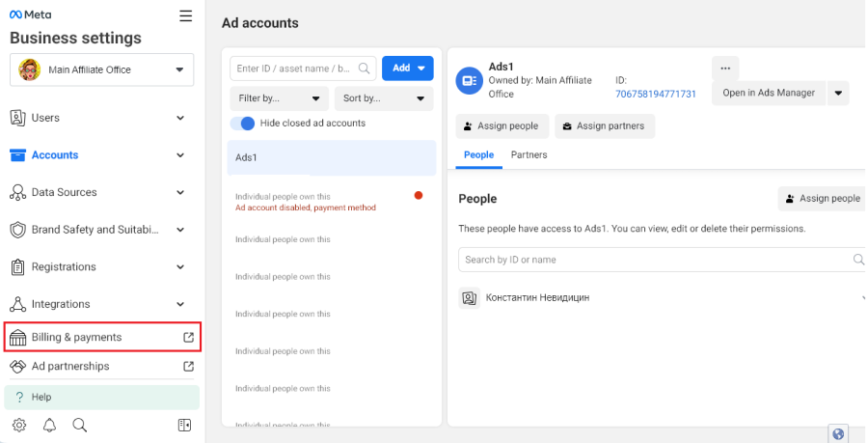Screen dimensions: 868x443
Task: Click the hamburger menu icon beside Meta
Action: point(186,15)
